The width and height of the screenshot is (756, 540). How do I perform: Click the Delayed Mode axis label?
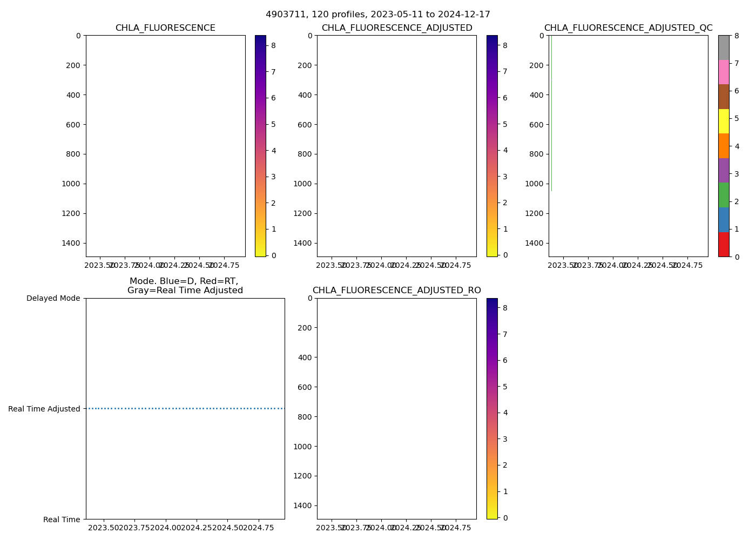coord(53,298)
